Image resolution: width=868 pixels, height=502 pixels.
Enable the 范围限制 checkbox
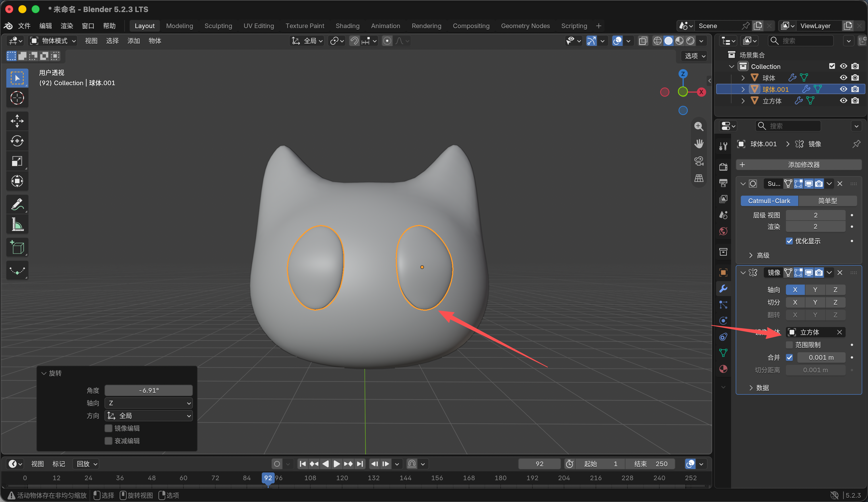789,345
